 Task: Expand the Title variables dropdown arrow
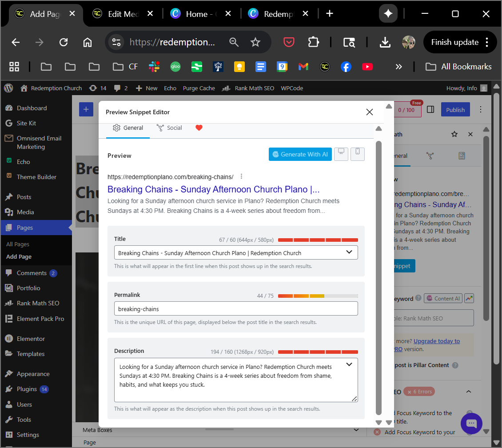click(349, 252)
